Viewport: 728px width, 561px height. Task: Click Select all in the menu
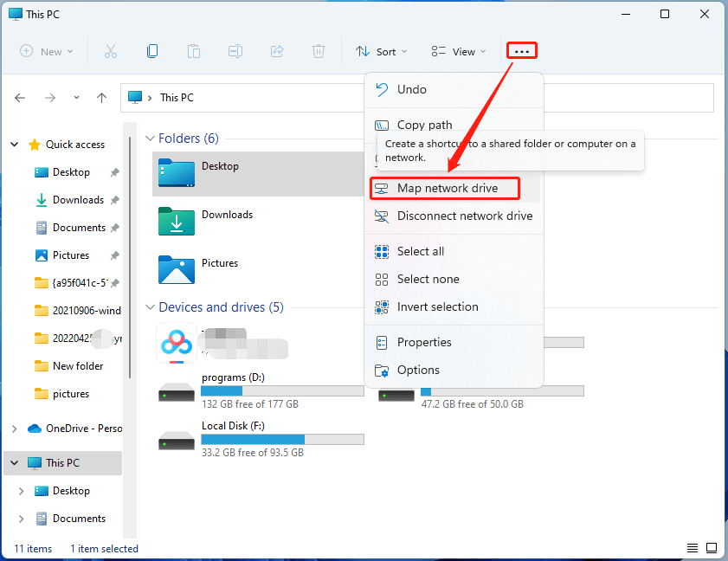pos(420,251)
